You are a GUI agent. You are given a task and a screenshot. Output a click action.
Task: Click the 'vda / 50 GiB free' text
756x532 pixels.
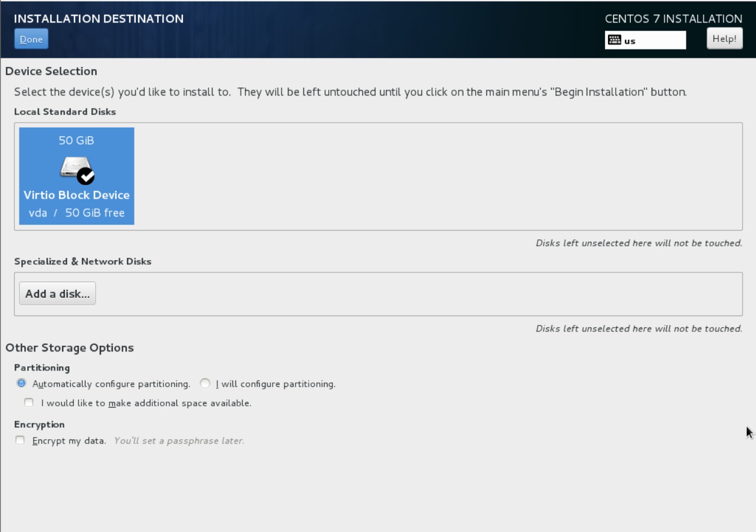(77, 213)
